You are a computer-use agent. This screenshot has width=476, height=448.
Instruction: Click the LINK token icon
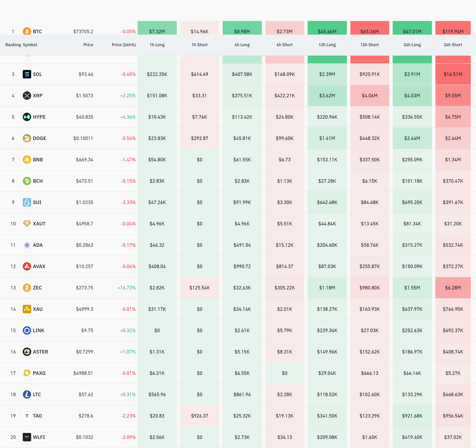27,330
